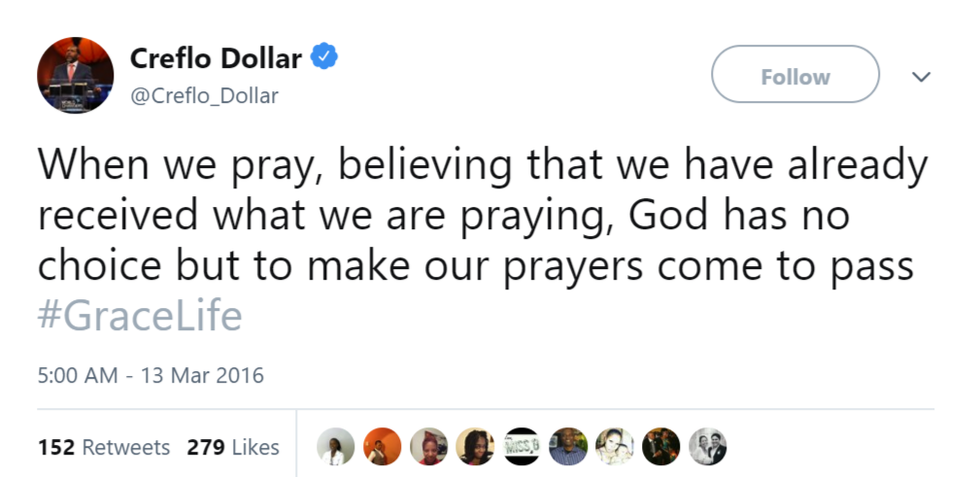This screenshot has width=980, height=477.
Task: Click the MISS B avatar
Action: point(522,447)
